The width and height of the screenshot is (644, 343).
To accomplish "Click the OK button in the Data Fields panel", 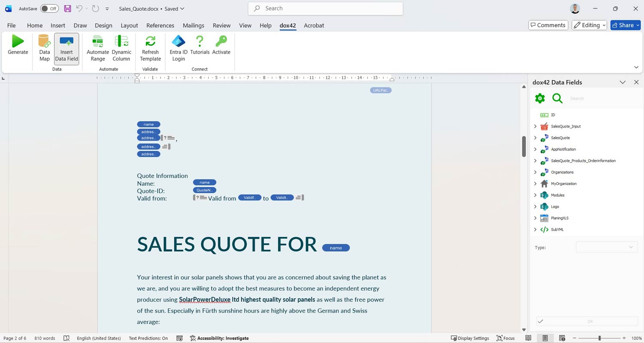I will point(589,321).
